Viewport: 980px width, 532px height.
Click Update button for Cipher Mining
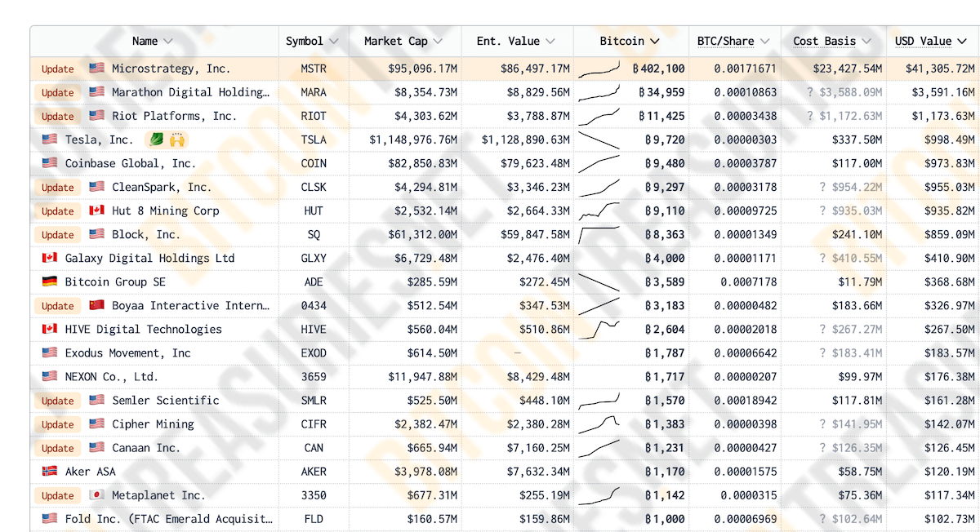[x=58, y=424]
